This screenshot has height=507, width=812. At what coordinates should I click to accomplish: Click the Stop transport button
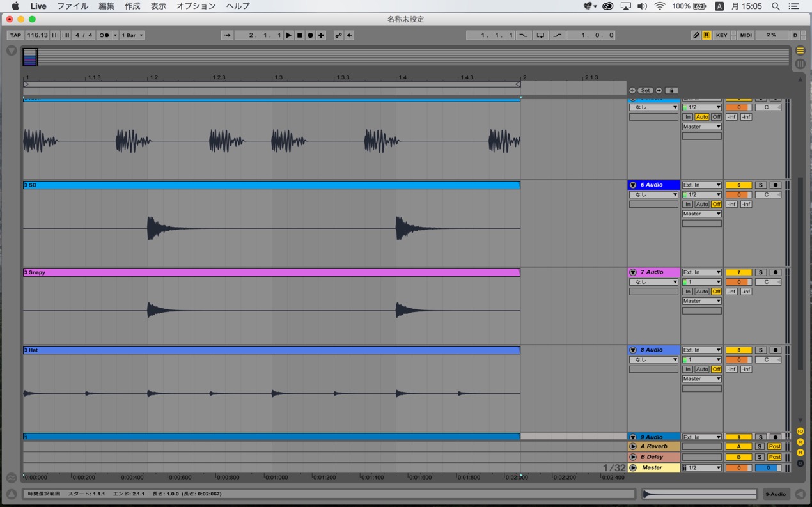pyautogui.click(x=299, y=35)
